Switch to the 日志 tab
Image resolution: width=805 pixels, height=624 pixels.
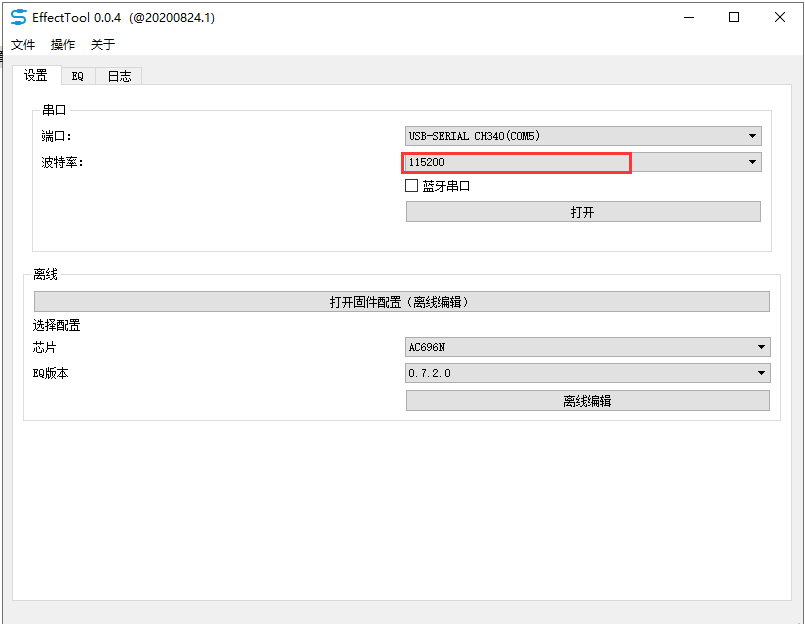pos(119,77)
